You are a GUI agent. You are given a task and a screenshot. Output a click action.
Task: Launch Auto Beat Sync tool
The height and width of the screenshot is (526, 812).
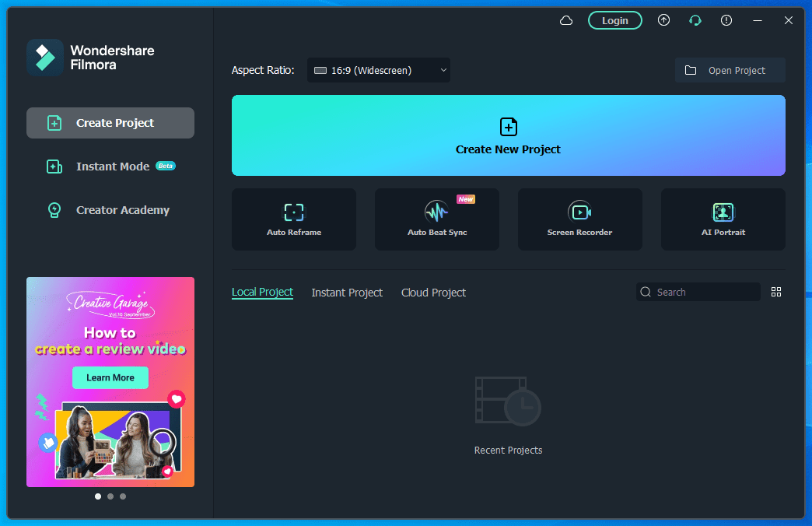point(437,219)
